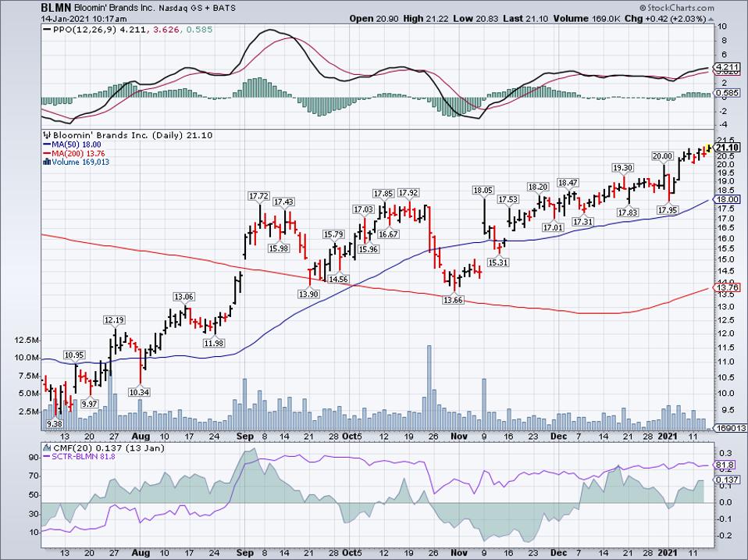Click the Volume 169.0K header value

point(586,19)
